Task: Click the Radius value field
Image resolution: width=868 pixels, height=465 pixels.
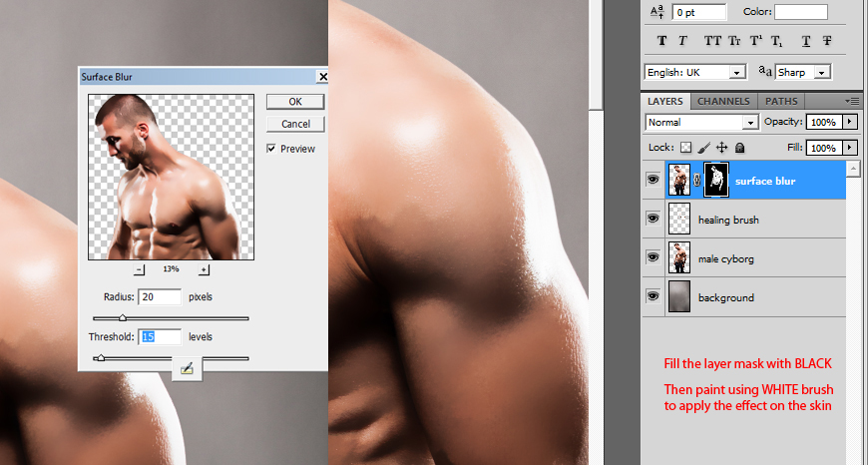Action: [160, 296]
